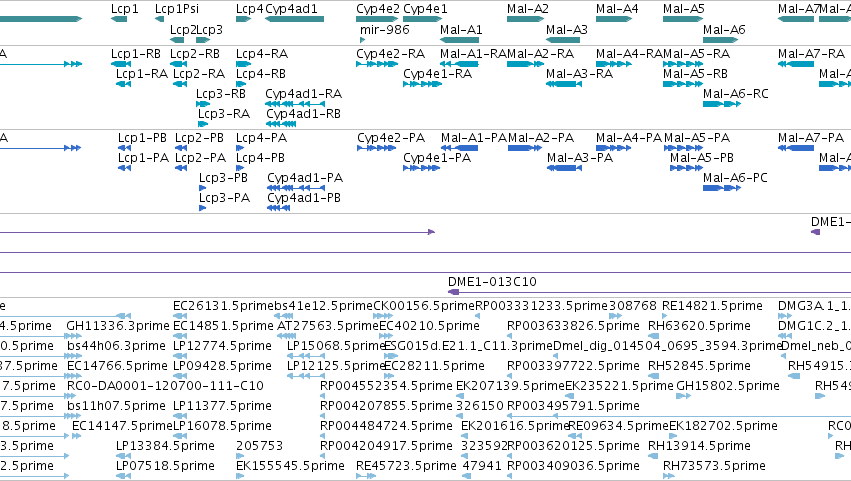The width and height of the screenshot is (851, 481).
Task: Click the Cyp4e1-PA protein label
Action: click(x=437, y=158)
